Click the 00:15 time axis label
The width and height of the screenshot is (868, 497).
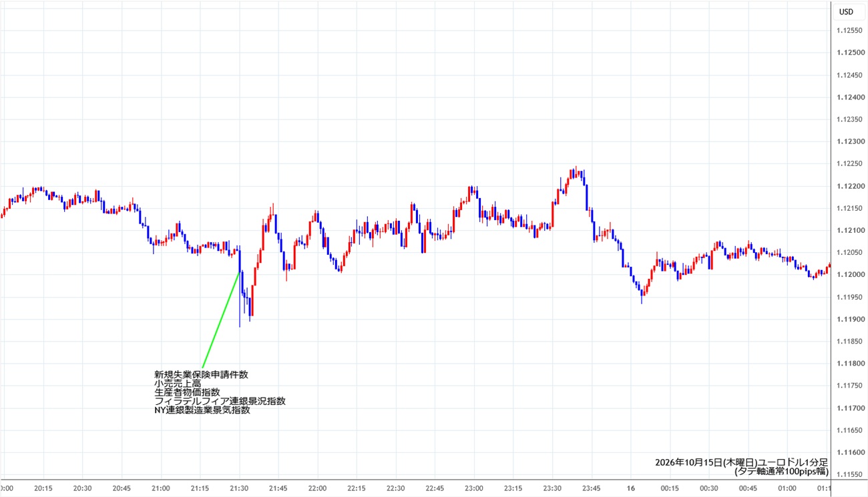pyautogui.click(x=670, y=488)
